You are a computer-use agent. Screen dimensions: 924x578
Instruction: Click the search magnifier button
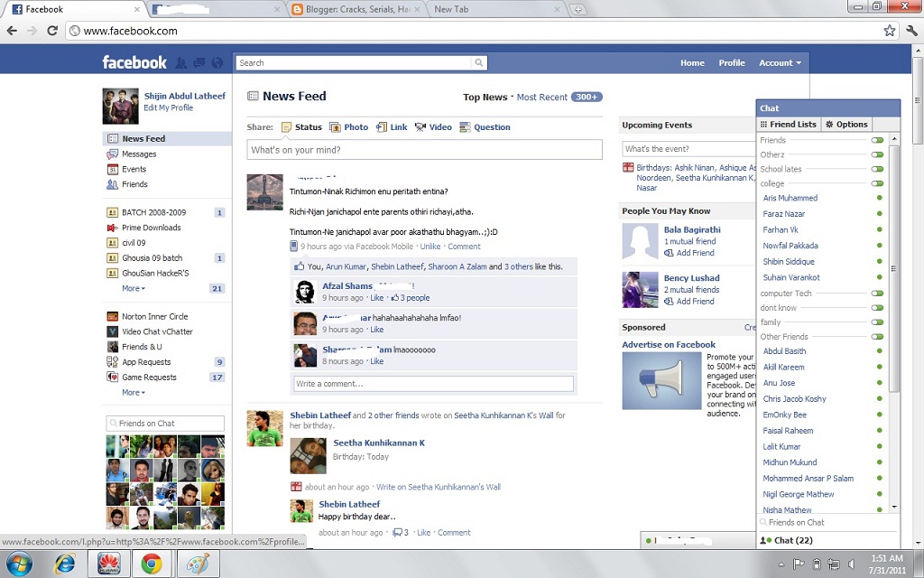(x=479, y=62)
